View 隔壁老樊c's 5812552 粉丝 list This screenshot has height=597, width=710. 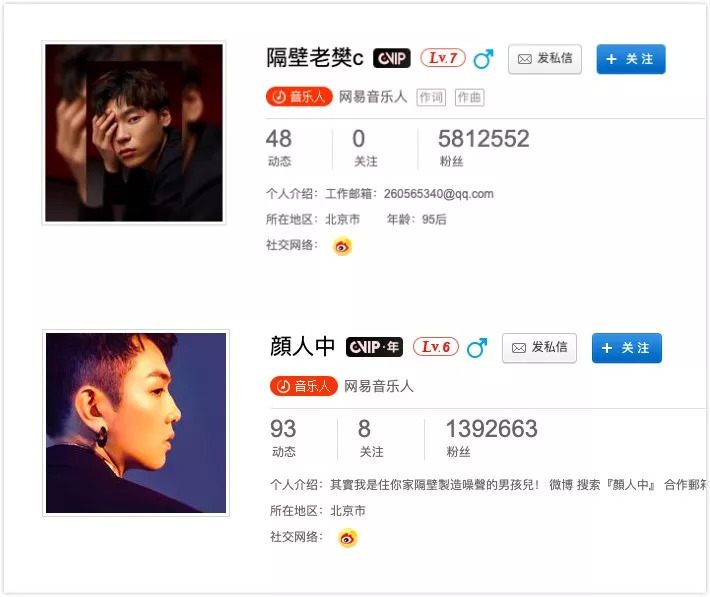484,148
